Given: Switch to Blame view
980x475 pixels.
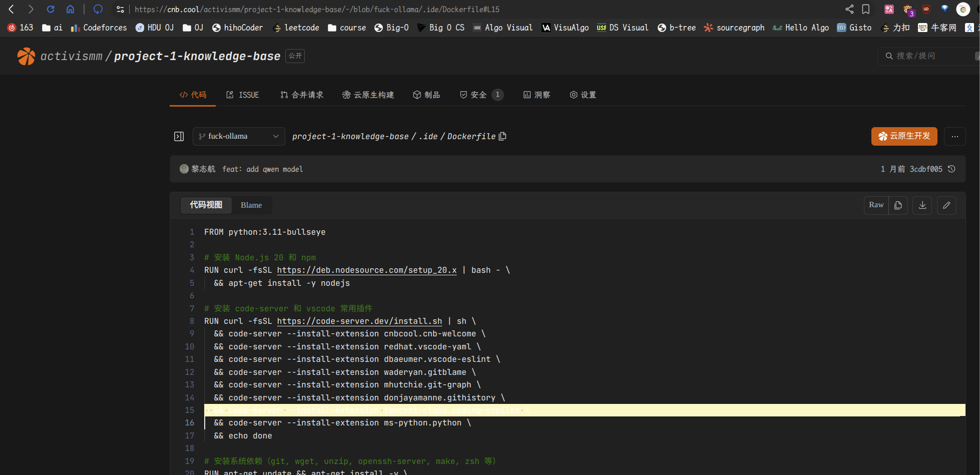Looking at the screenshot, I should point(251,205).
